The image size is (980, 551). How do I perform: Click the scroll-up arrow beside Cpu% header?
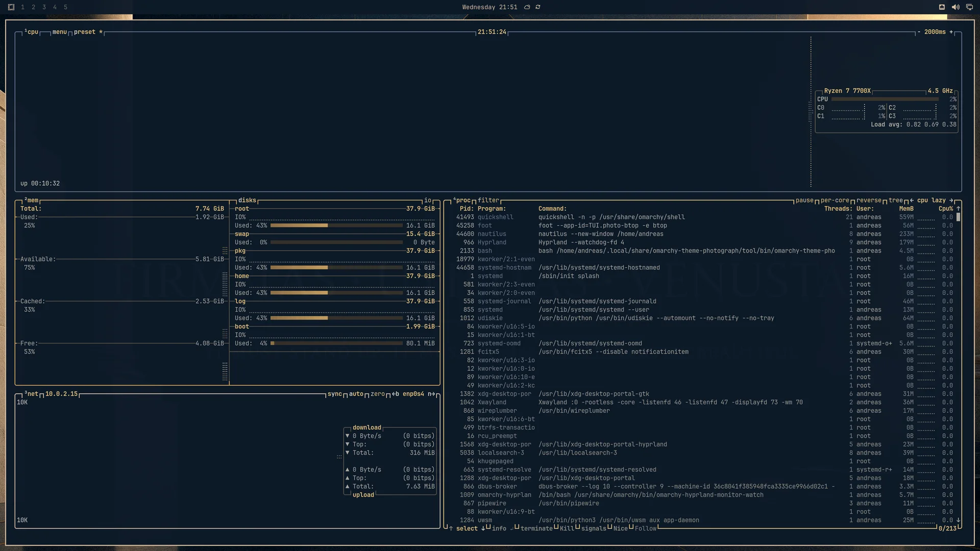point(958,209)
